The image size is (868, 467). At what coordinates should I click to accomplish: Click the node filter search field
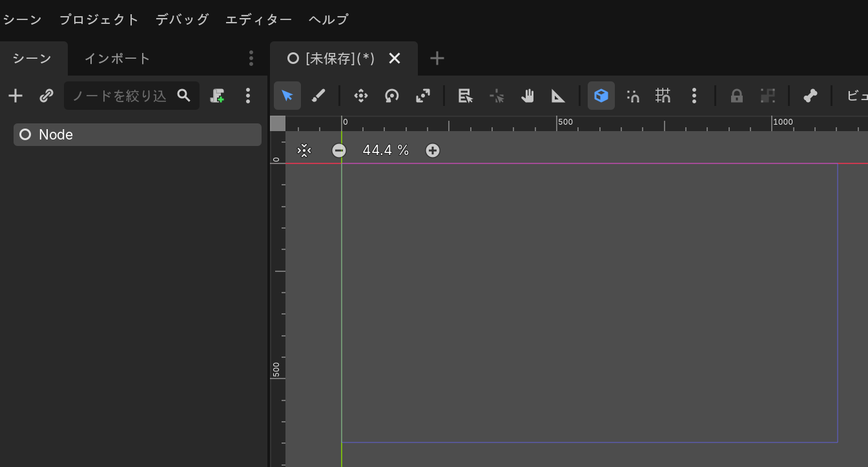point(119,96)
